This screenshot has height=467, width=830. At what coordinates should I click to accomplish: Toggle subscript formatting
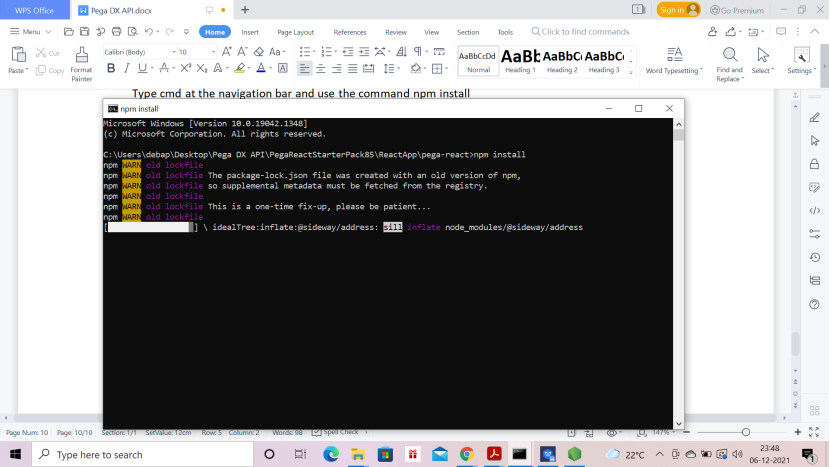coord(202,68)
